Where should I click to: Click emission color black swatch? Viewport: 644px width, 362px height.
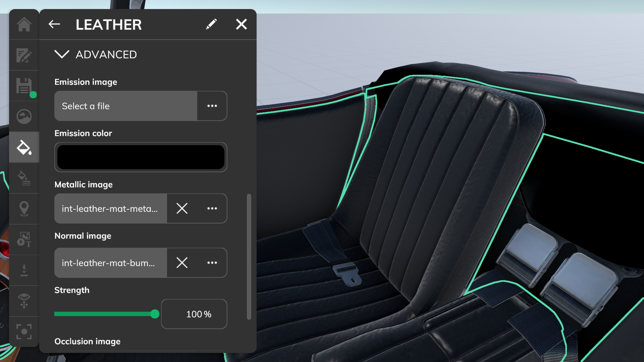point(141,157)
